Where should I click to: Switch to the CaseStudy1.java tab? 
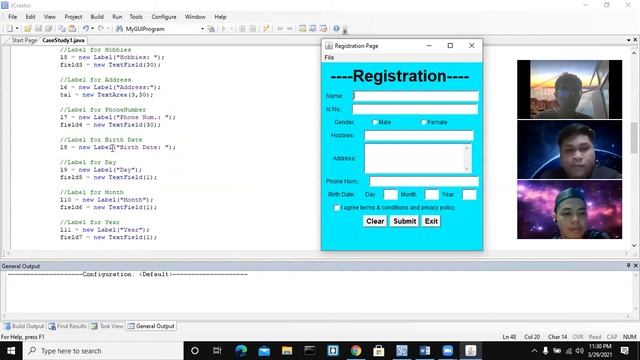tap(64, 40)
